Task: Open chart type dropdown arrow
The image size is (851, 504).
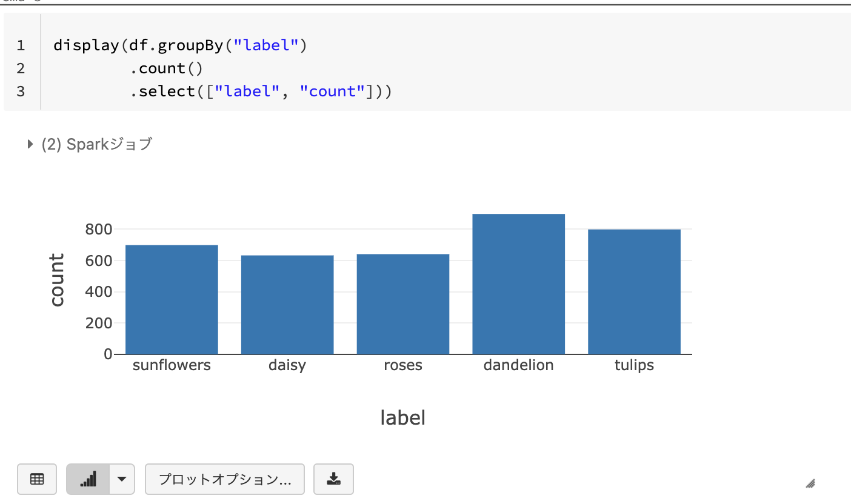Action: click(x=122, y=479)
